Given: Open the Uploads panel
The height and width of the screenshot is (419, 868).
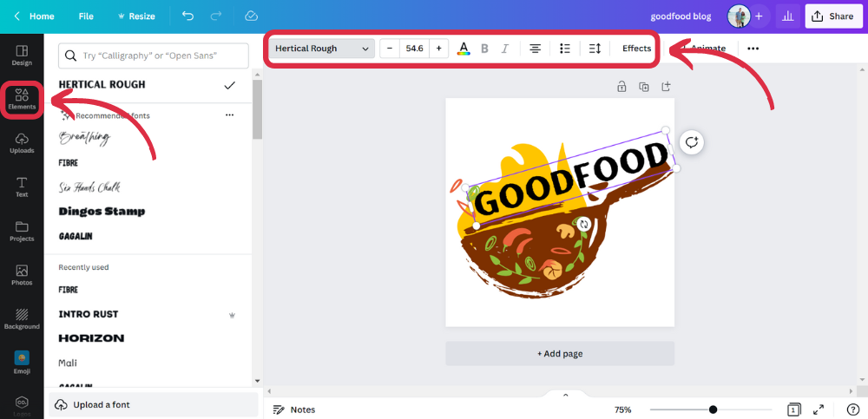Looking at the screenshot, I should coord(22,143).
